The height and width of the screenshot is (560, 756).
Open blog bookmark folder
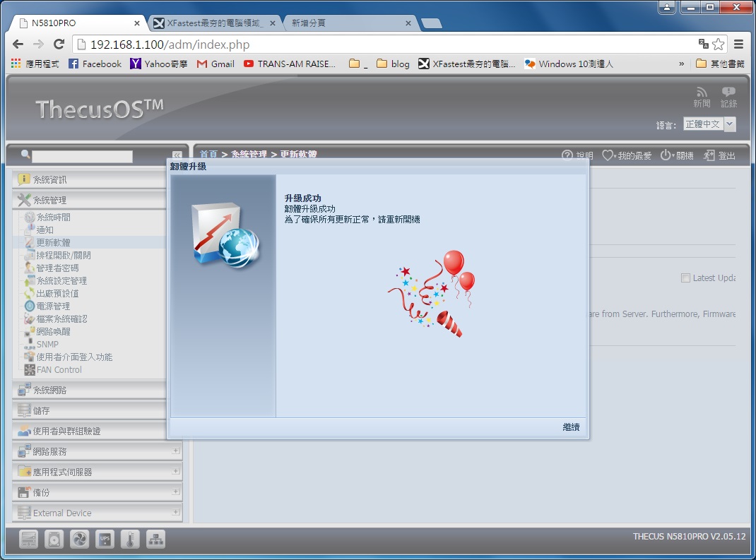click(393, 64)
